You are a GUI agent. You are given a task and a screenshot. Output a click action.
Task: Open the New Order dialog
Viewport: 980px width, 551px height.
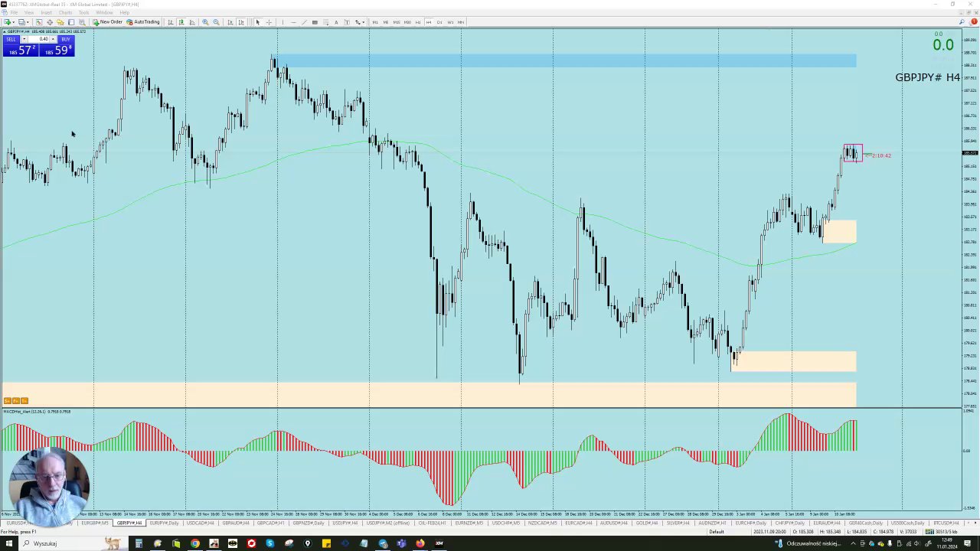(107, 22)
